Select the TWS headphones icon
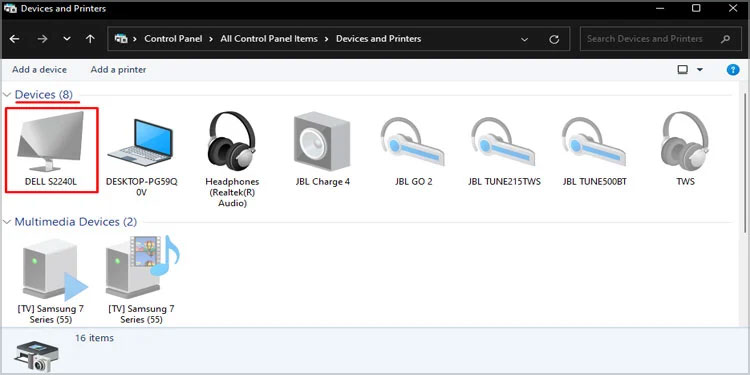The height and width of the screenshot is (375, 750). pyautogui.click(x=684, y=141)
